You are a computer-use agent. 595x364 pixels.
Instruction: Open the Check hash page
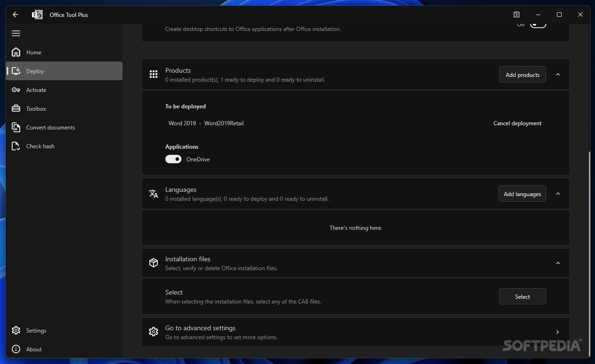click(64, 146)
